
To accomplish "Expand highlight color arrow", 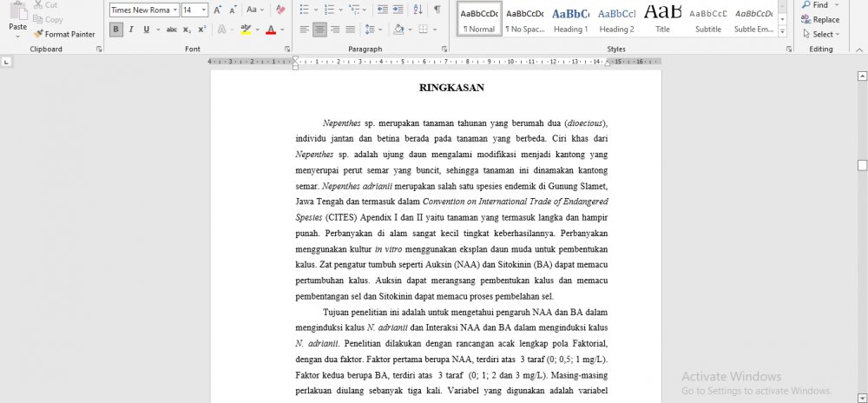I will tap(257, 30).
